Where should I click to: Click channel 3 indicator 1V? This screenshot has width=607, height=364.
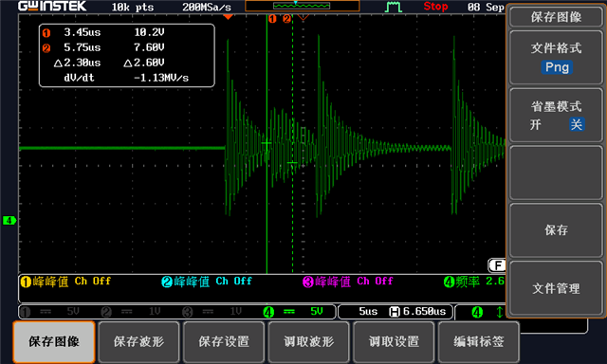(x=212, y=312)
